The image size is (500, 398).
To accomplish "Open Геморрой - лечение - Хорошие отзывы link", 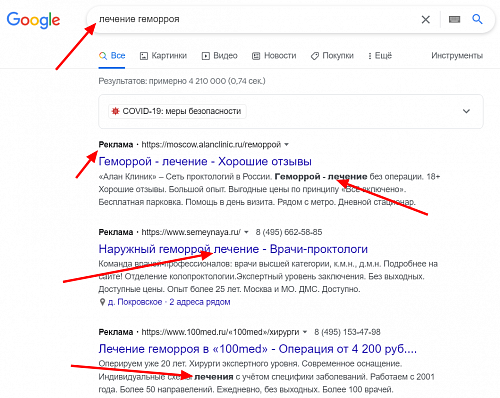I will (x=205, y=162).
